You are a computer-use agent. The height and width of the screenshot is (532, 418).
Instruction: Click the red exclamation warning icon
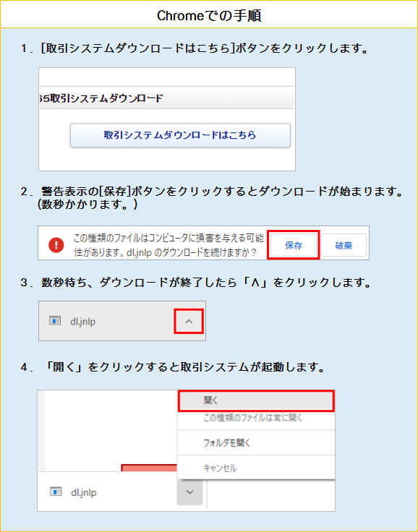(x=56, y=244)
